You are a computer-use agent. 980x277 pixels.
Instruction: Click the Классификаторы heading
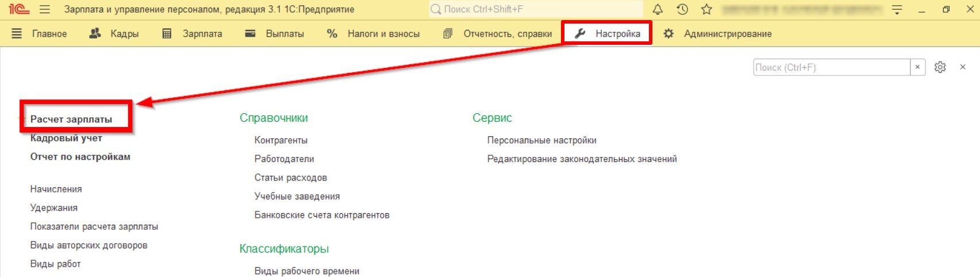284,249
